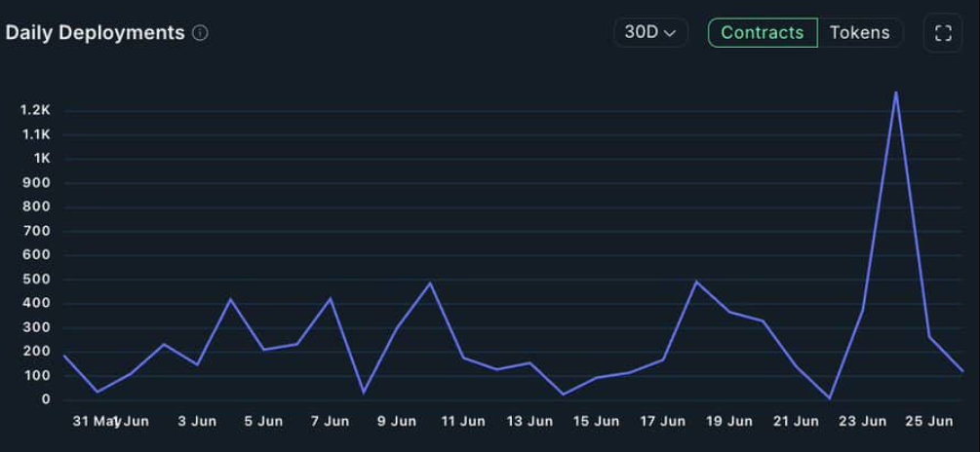Click the 21 Jun x-axis label
The image size is (980, 452).
point(796,422)
